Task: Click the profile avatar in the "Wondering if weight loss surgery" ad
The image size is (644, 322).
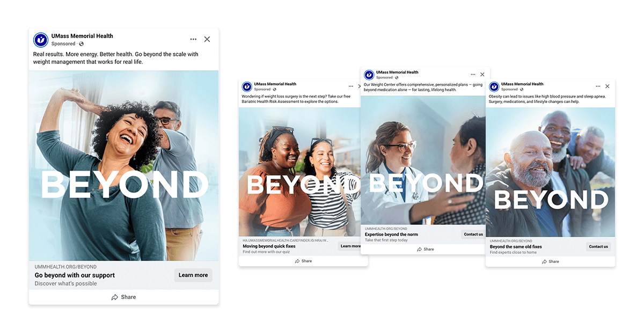Action: 247,86
